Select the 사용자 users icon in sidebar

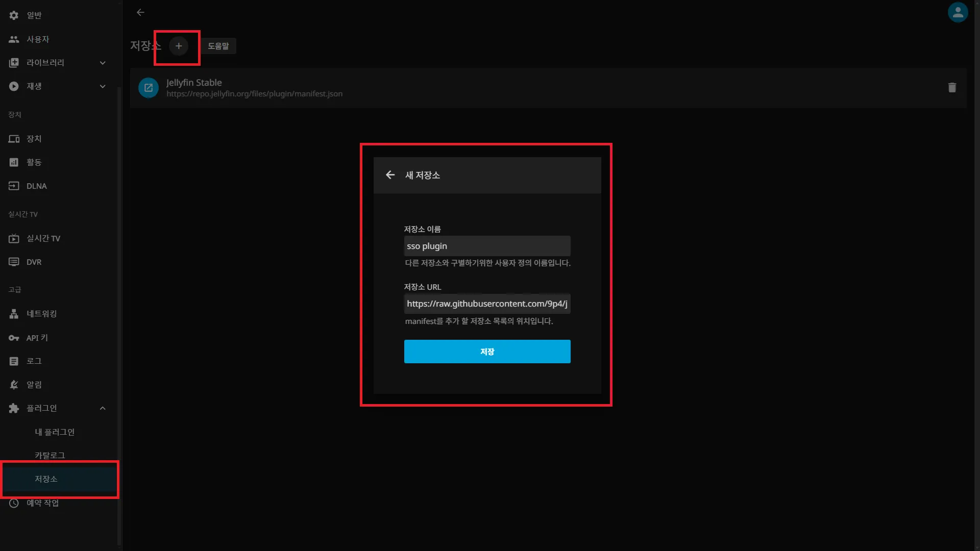pyautogui.click(x=14, y=39)
